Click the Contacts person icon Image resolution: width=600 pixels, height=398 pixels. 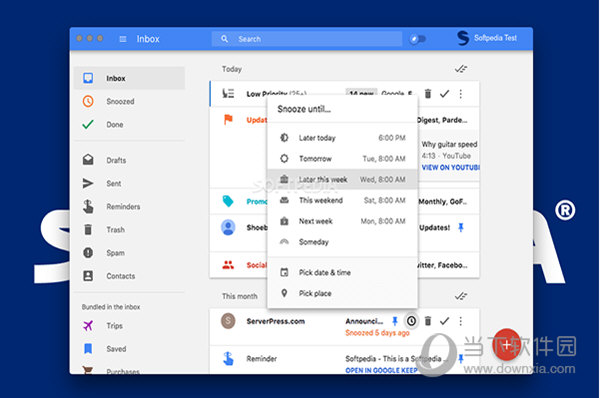pyautogui.click(x=88, y=276)
